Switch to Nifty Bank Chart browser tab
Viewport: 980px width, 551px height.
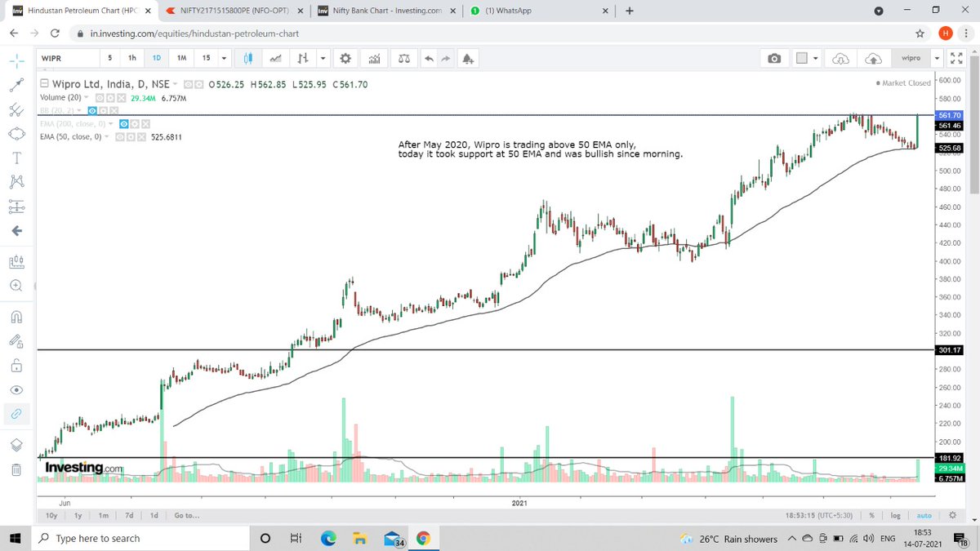[385, 11]
